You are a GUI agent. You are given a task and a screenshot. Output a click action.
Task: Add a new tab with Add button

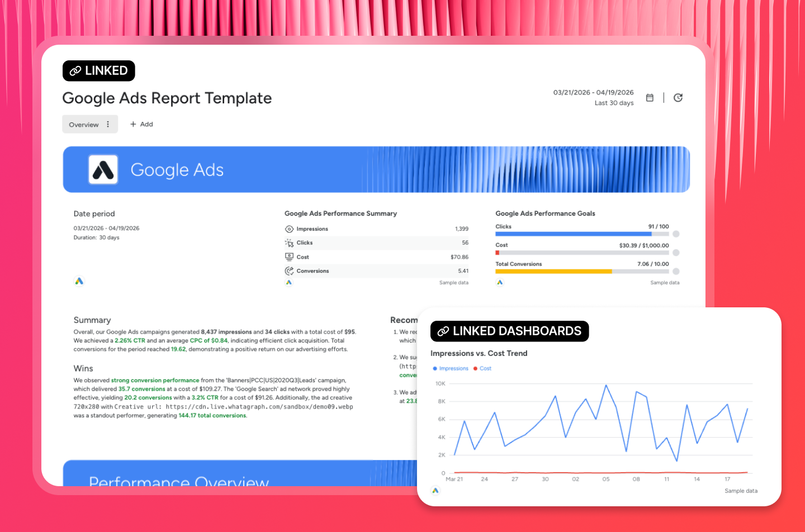point(141,124)
